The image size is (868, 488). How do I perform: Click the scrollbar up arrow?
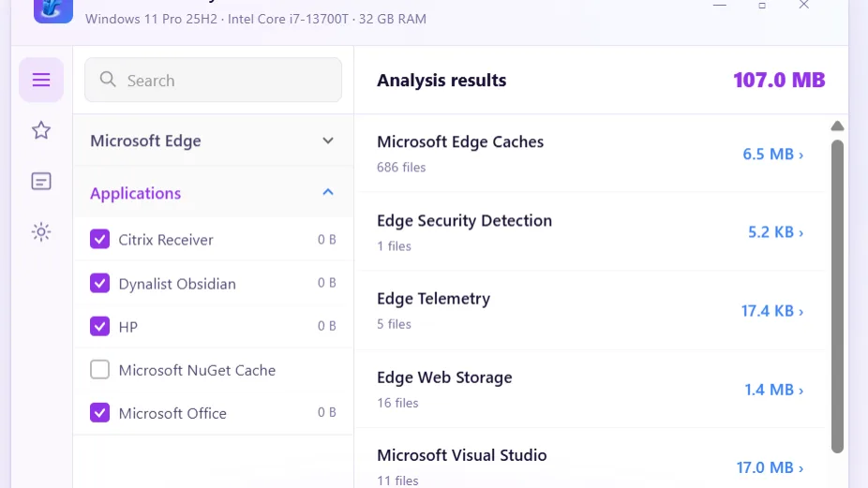[x=837, y=126]
